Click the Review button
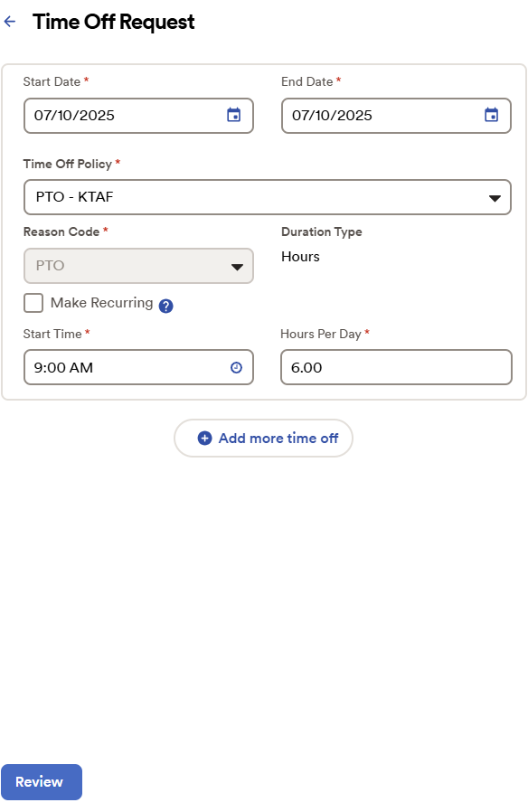Screen dimensions: 528x812 (42, 782)
